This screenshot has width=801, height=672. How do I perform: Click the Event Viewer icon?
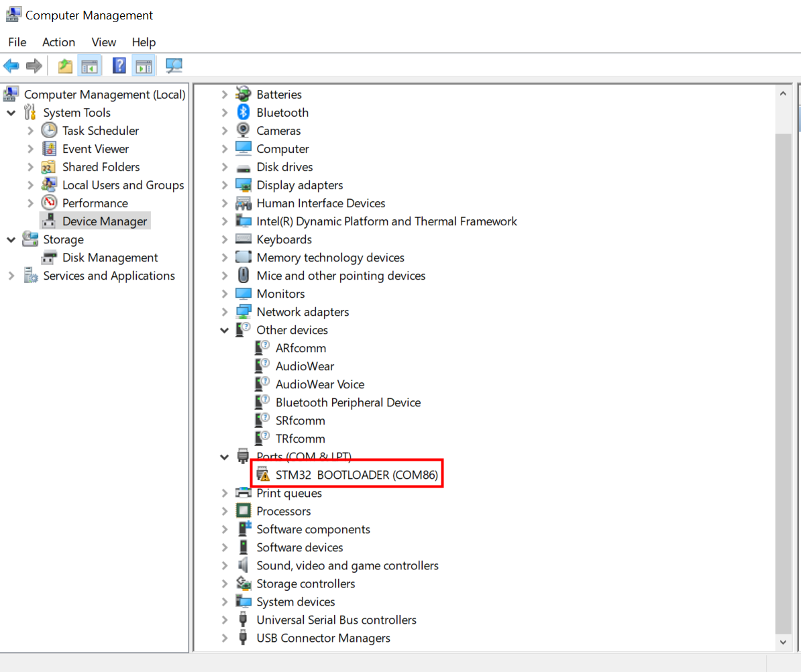pyautogui.click(x=49, y=149)
